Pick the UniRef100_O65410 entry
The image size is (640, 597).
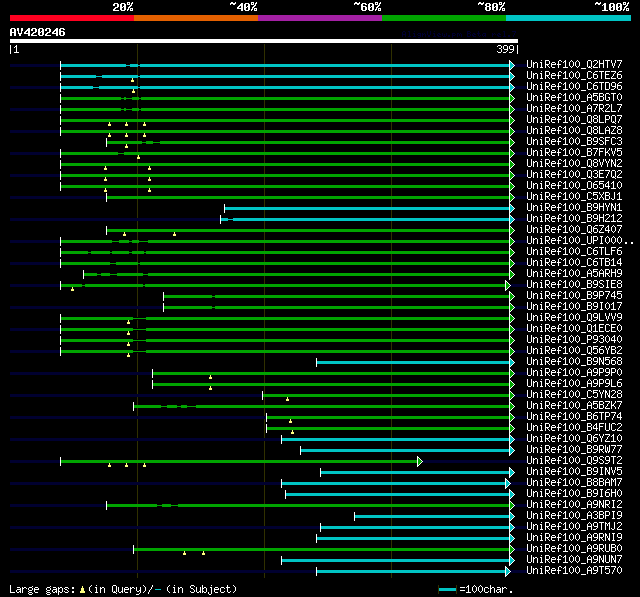574,186
